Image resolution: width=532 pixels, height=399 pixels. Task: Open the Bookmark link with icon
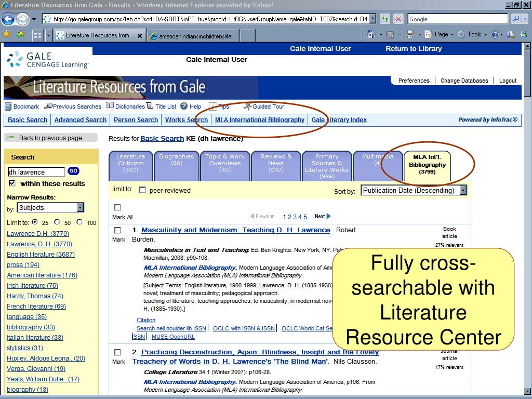pyautogui.click(x=22, y=107)
